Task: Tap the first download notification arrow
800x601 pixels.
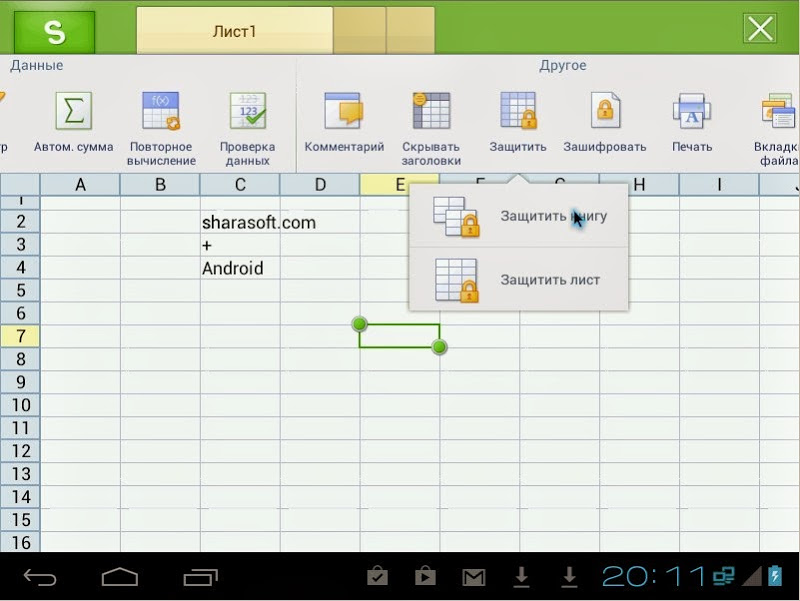Action: [x=521, y=577]
